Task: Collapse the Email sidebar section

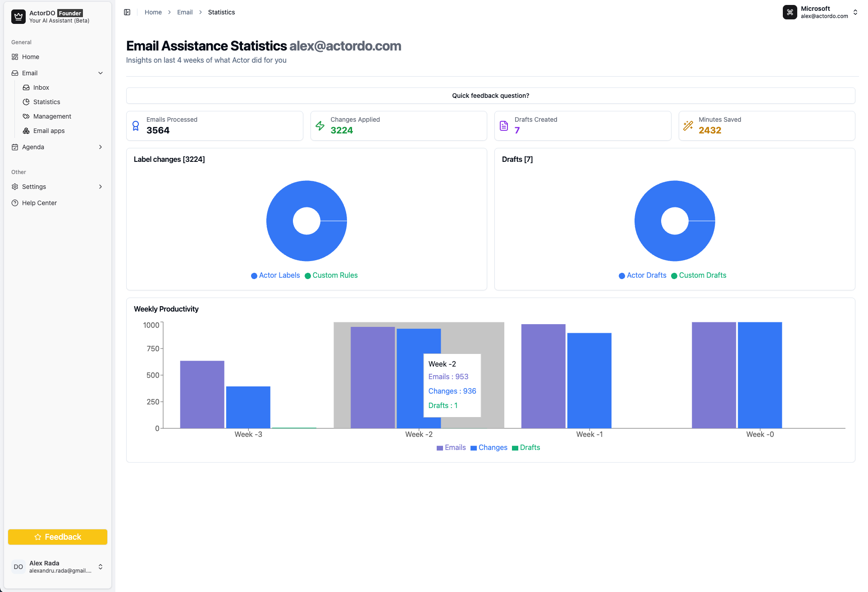Action: pos(101,73)
